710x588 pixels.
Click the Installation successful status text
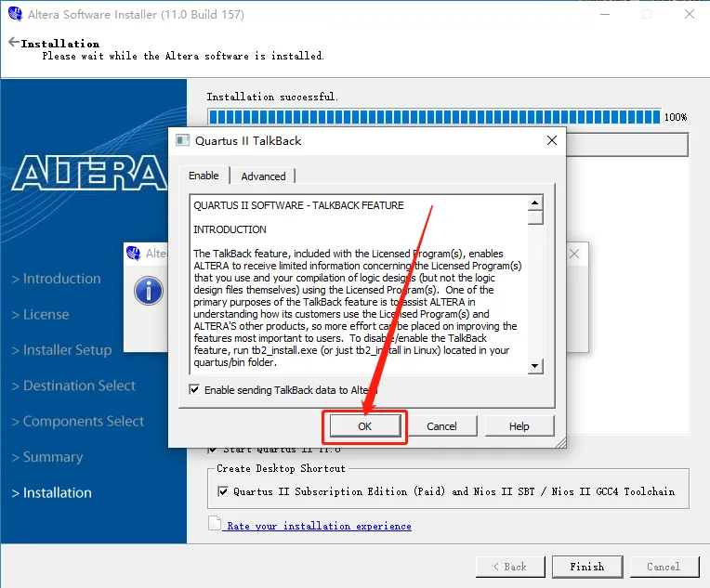pos(272,97)
